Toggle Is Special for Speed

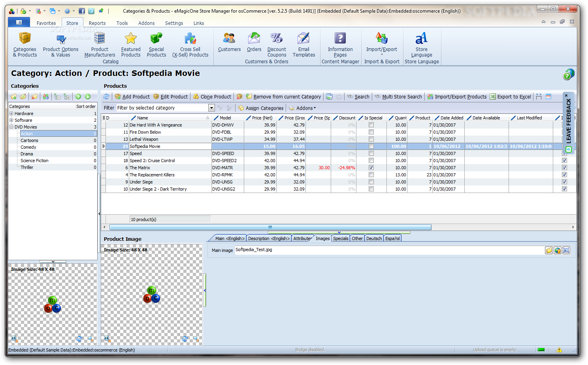(371, 153)
